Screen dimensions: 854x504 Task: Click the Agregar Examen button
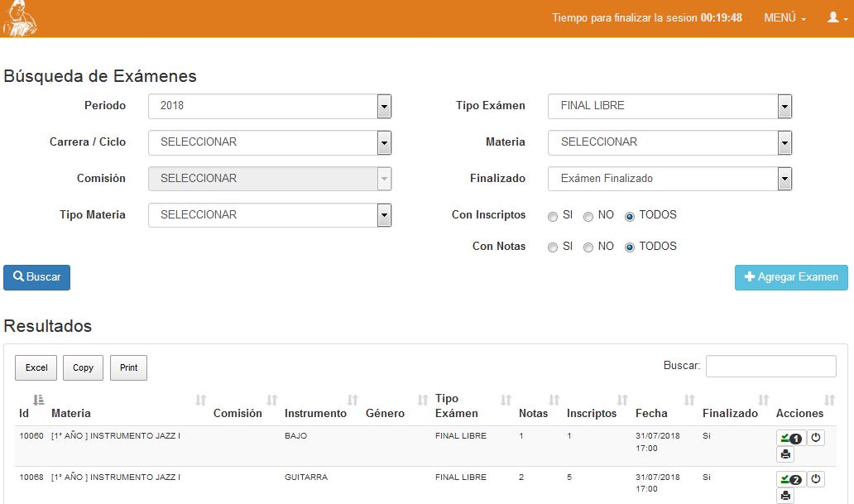791,278
